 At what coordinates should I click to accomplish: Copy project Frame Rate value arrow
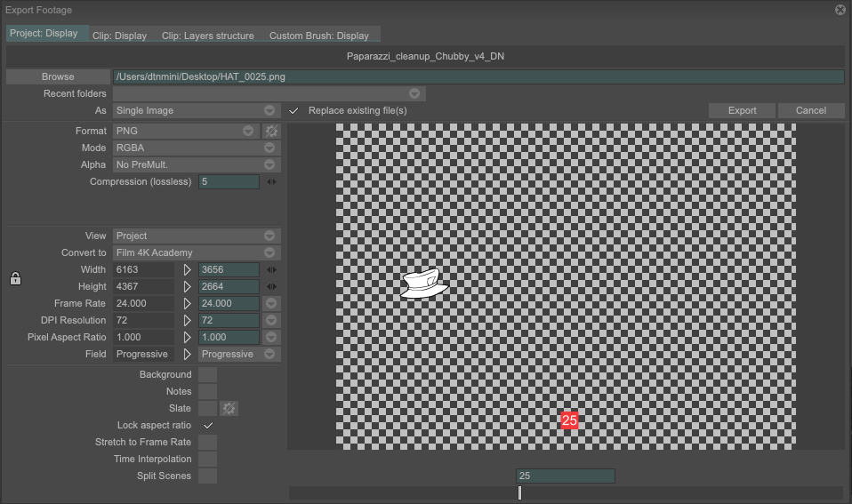click(187, 304)
